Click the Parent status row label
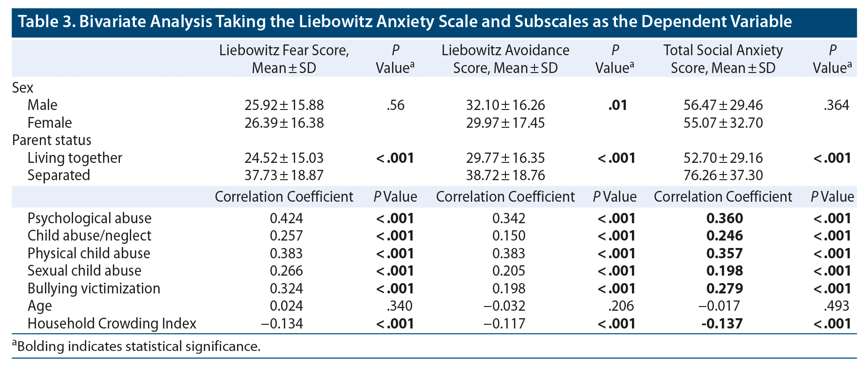The height and width of the screenshot is (365, 868). pyautogui.click(x=52, y=140)
